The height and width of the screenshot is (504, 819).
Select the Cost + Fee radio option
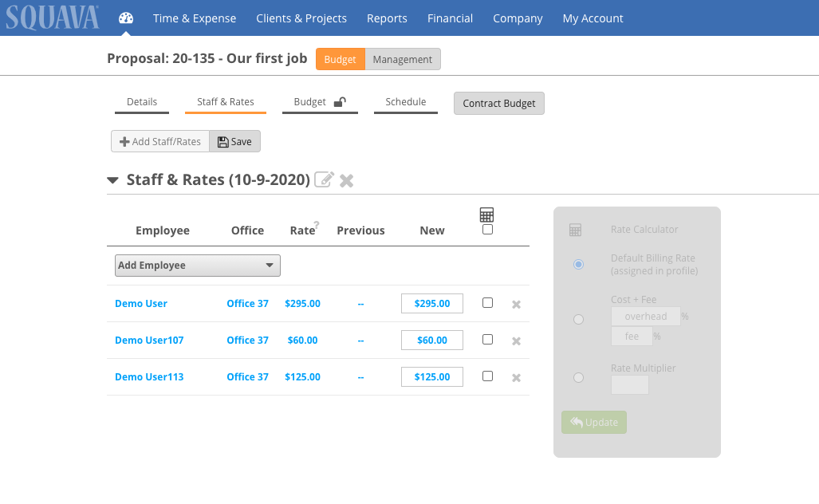point(578,319)
